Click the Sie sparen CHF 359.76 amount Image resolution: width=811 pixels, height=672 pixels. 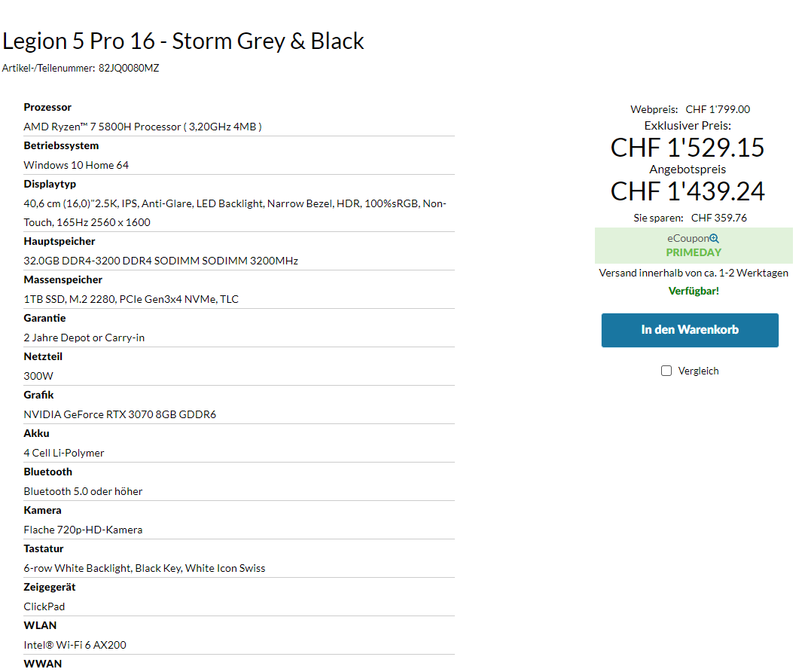[718, 218]
